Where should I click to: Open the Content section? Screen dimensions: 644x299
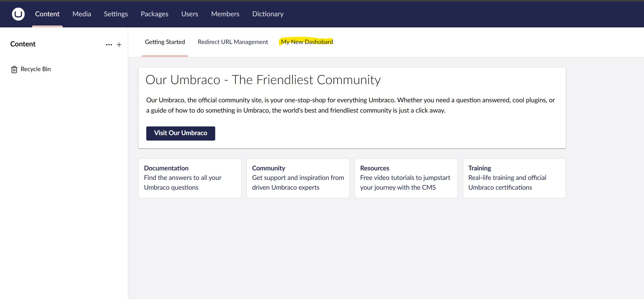[x=47, y=14]
